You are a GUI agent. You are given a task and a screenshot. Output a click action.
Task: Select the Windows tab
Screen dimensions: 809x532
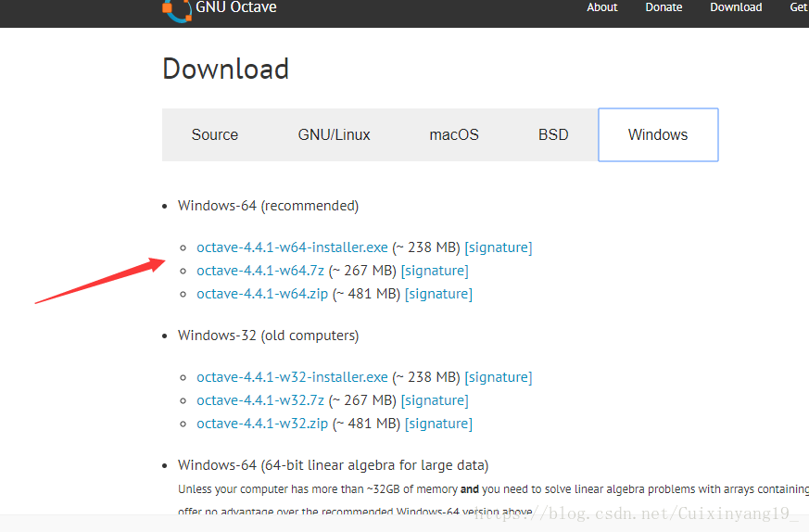point(658,134)
